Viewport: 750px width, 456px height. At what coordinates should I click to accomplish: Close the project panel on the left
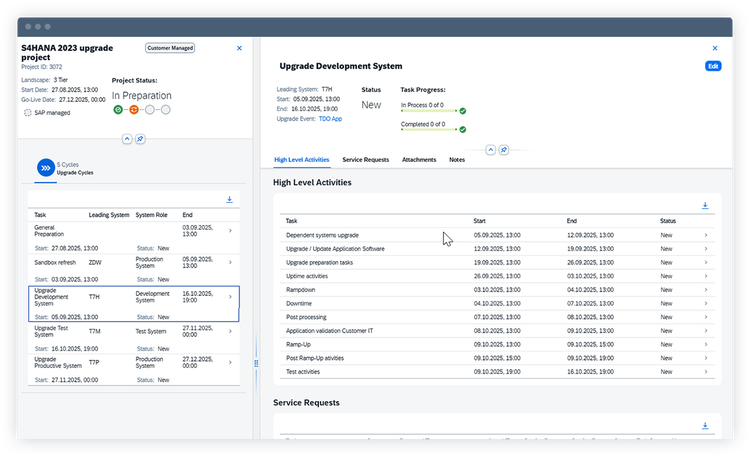click(239, 48)
